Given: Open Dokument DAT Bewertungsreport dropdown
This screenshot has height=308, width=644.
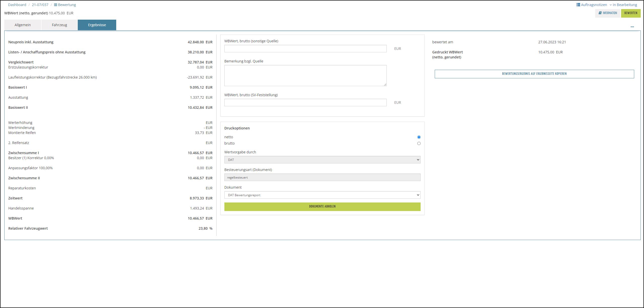Looking at the screenshot, I should pos(322,195).
